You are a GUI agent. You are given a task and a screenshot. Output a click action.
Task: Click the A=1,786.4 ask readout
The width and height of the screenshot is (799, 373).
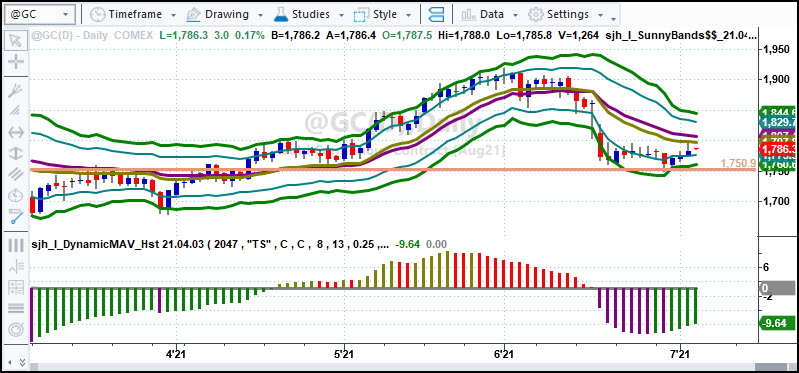(x=351, y=36)
